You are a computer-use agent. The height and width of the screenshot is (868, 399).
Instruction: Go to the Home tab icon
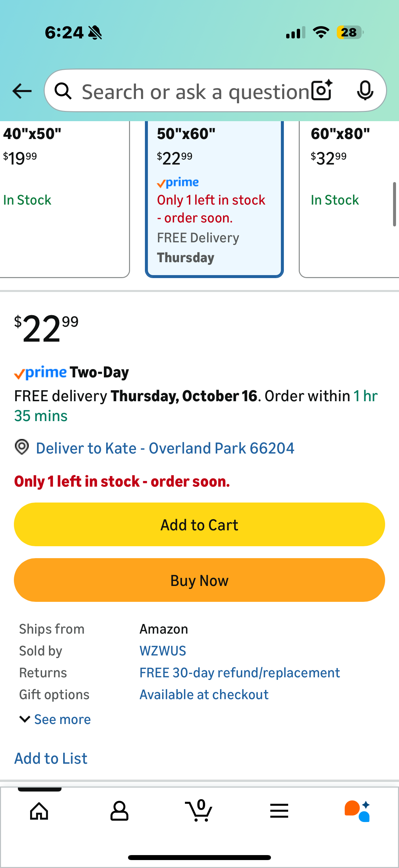pyautogui.click(x=39, y=811)
